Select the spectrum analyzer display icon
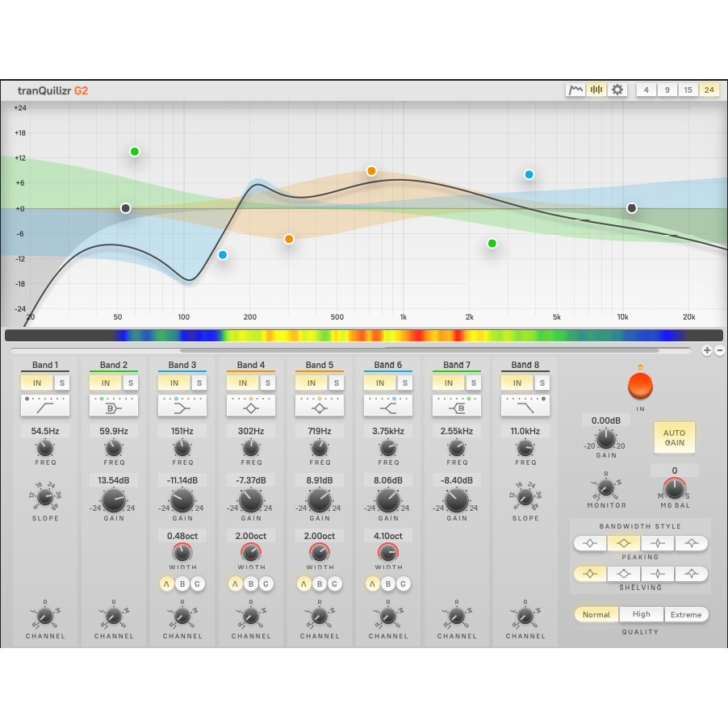The height and width of the screenshot is (728, 728). [x=596, y=90]
